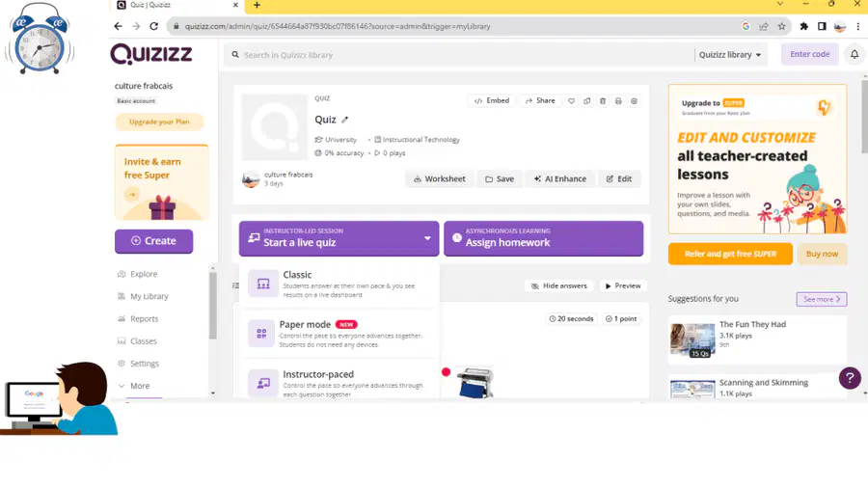
Task: Open the quiz settings gear icon
Action: [634, 100]
